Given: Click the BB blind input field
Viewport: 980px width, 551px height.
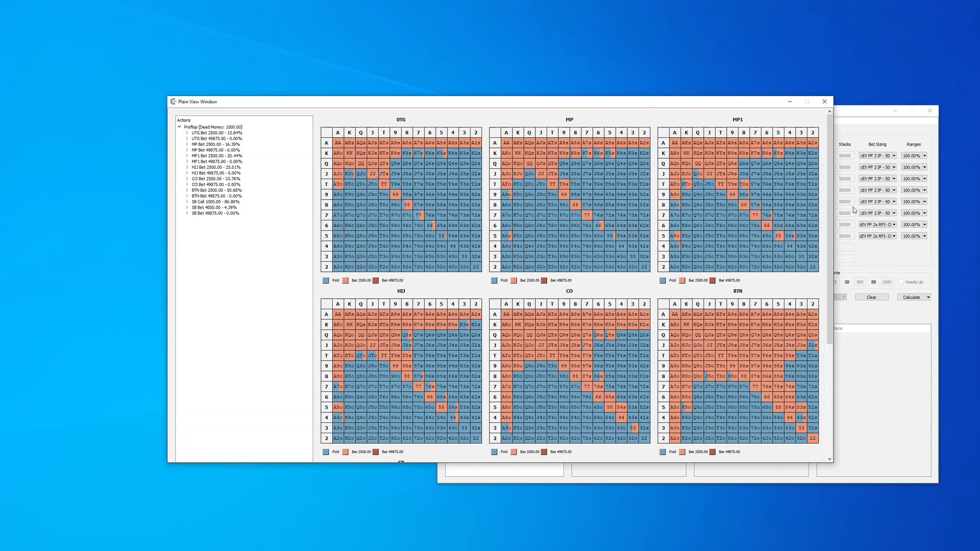Looking at the screenshot, I should click(887, 282).
